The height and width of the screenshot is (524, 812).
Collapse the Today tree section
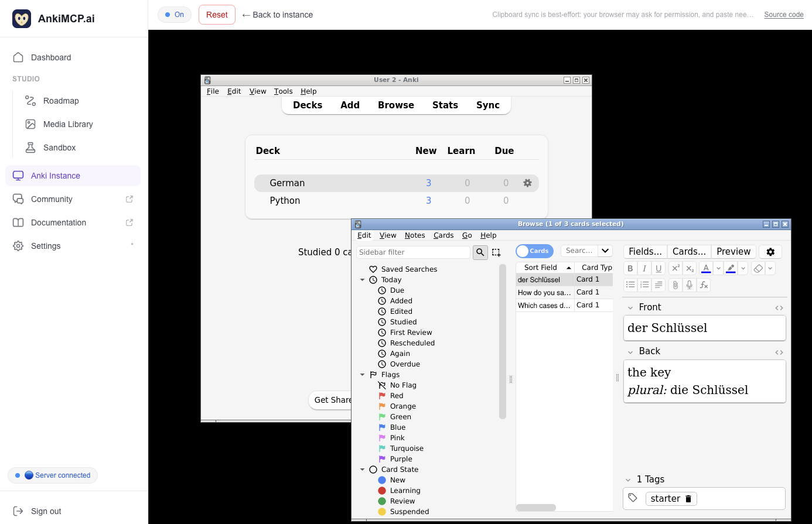tap(363, 280)
